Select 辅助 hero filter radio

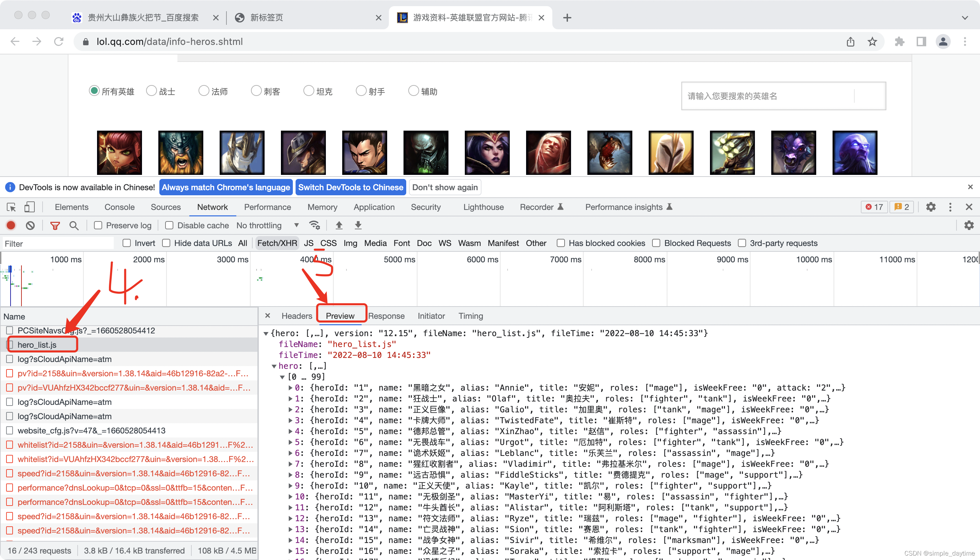click(x=413, y=91)
